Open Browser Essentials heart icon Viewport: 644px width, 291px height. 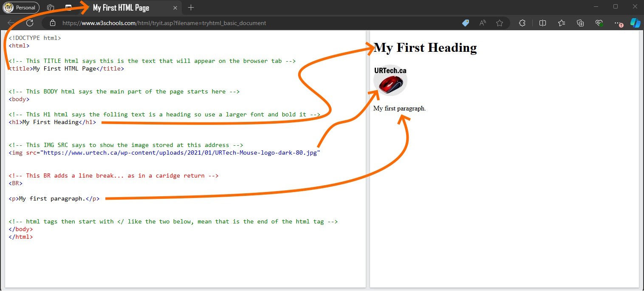[x=599, y=23]
